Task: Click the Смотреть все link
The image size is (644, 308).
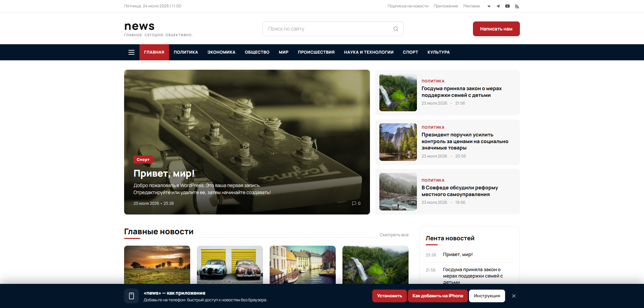Action: coord(394,235)
